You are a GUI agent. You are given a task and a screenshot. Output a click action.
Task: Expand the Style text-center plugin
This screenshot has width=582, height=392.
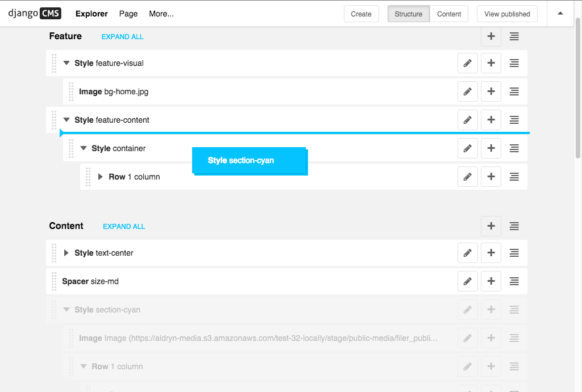tap(66, 252)
